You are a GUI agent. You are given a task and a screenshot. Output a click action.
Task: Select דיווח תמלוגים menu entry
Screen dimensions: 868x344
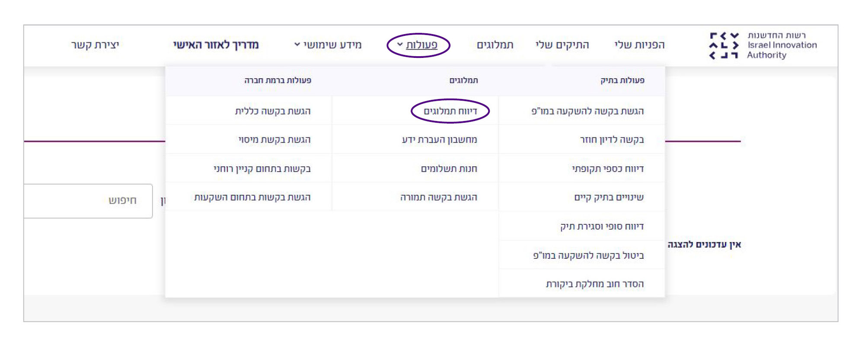(x=450, y=111)
